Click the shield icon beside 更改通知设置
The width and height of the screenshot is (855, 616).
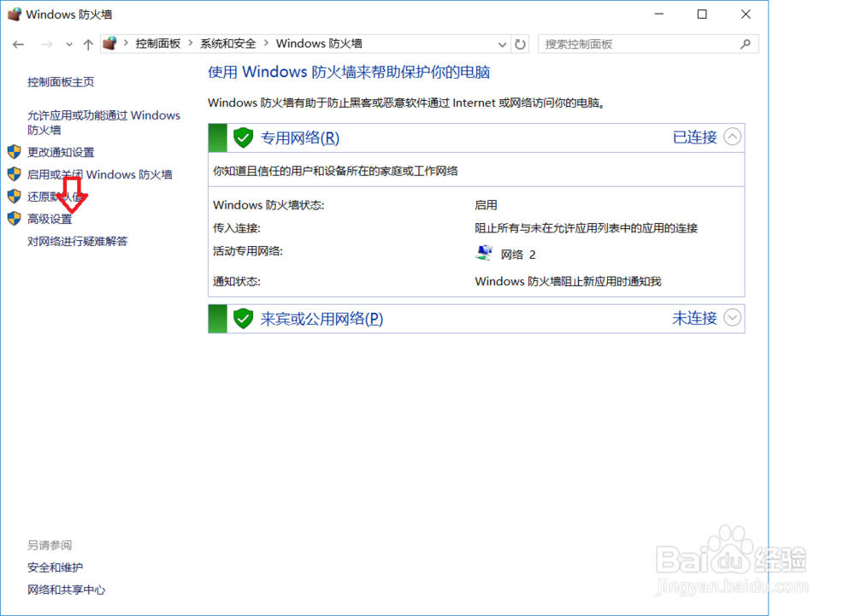[14, 151]
